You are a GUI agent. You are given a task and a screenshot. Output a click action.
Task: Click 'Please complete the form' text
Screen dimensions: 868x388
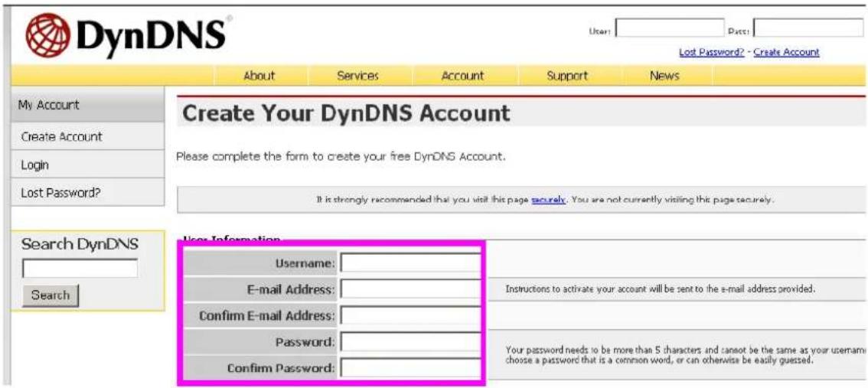click(x=341, y=157)
